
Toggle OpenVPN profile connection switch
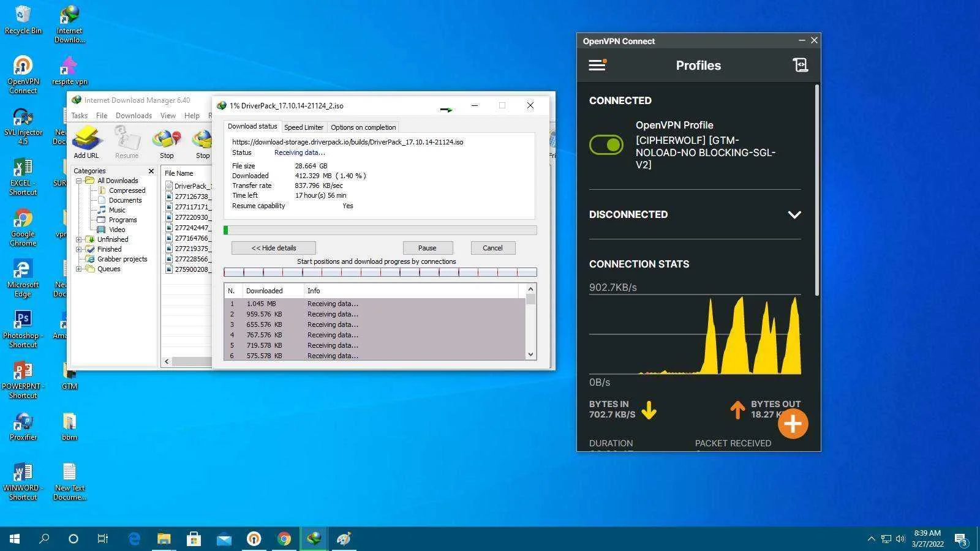[606, 145]
